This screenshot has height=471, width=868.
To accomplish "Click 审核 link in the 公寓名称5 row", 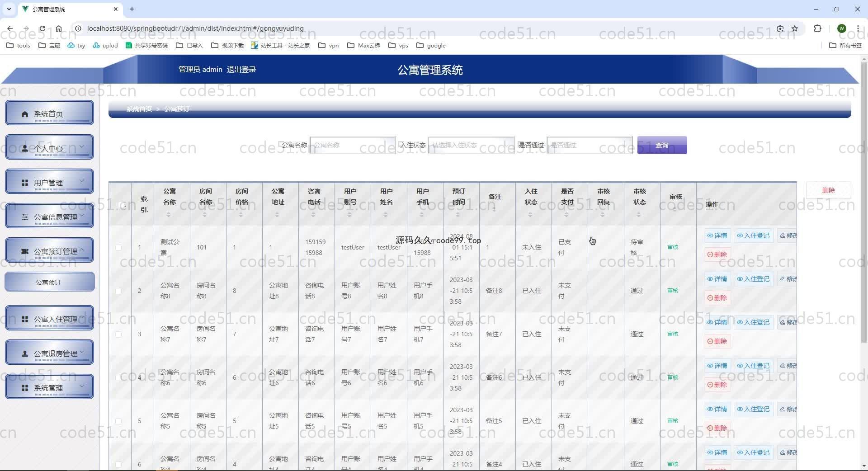I will tap(673, 421).
